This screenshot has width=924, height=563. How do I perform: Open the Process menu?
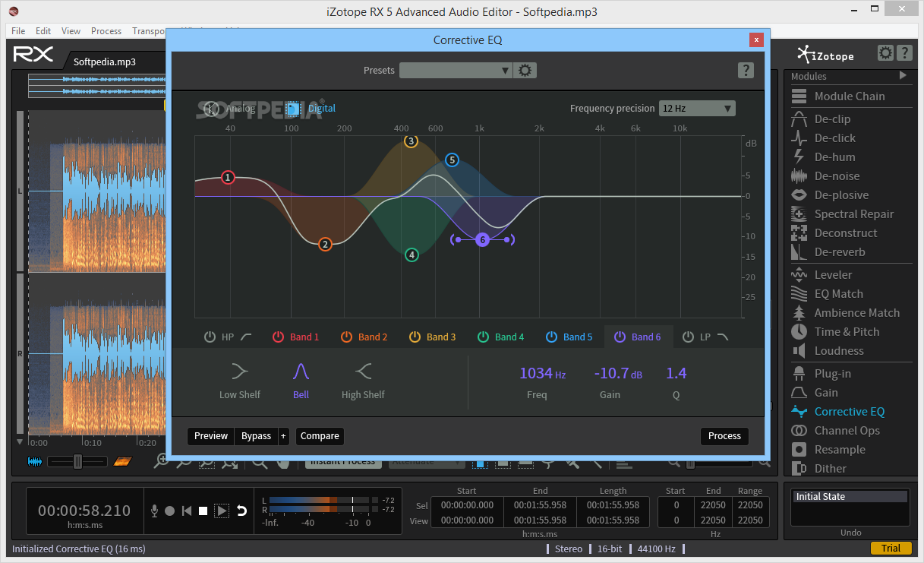106,31
